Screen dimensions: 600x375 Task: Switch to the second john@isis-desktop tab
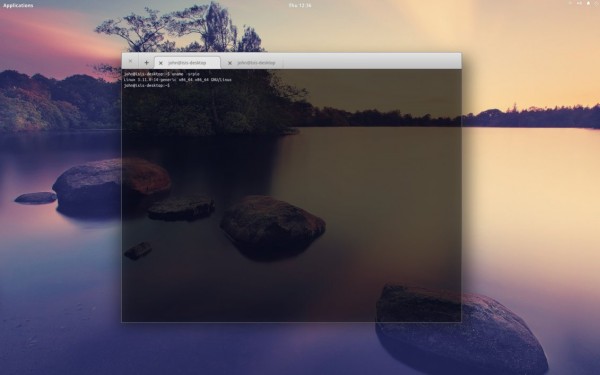click(256, 62)
